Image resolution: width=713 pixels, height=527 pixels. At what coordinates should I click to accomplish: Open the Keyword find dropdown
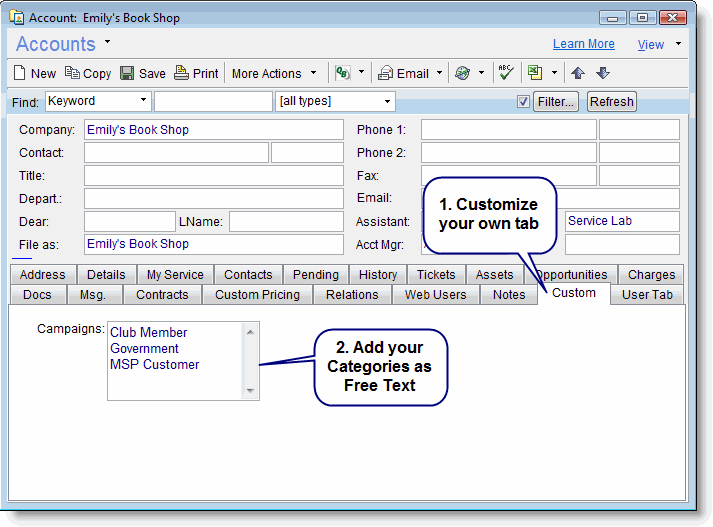click(x=143, y=101)
